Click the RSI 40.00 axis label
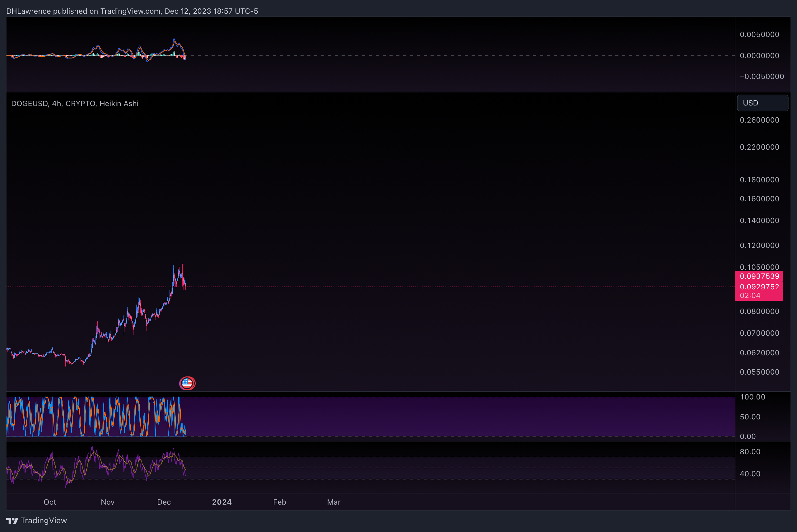Image resolution: width=797 pixels, height=532 pixels. pyautogui.click(x=750, y=474)
